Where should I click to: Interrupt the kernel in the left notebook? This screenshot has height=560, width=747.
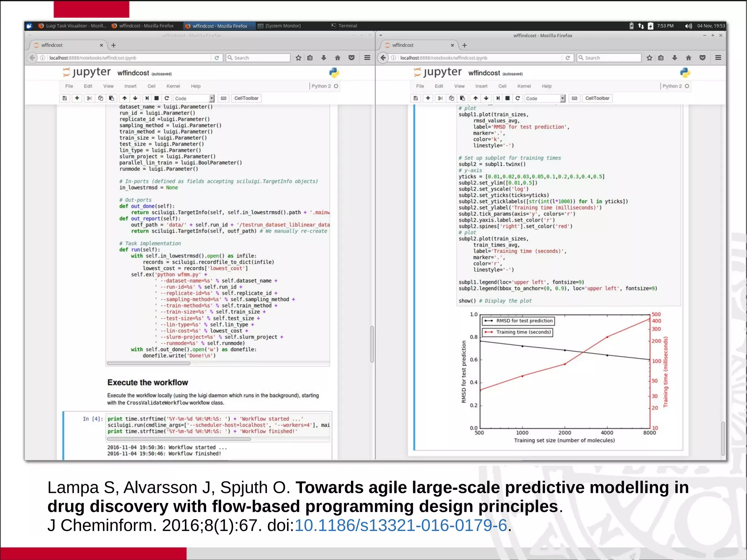click(156, 98)
